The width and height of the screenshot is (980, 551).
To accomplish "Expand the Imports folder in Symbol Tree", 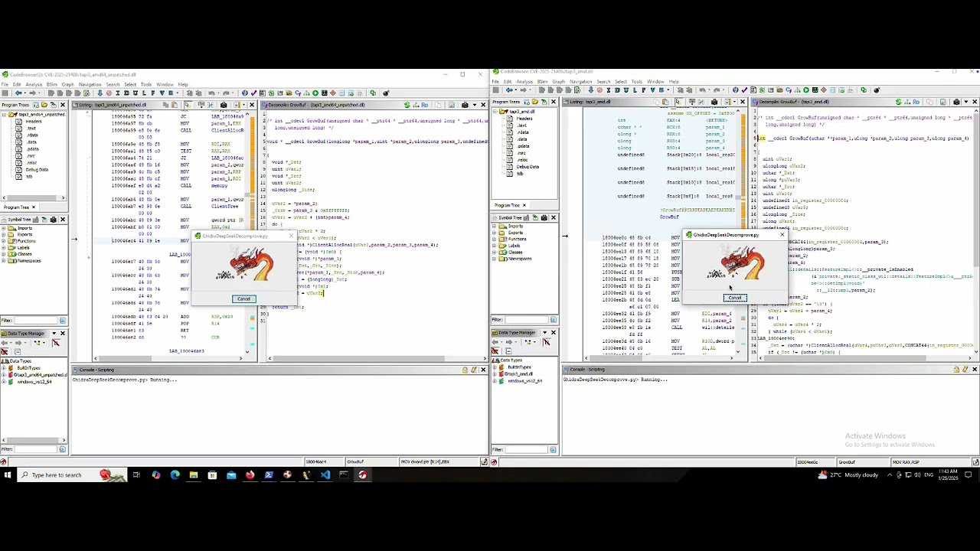I will point(4,228).
